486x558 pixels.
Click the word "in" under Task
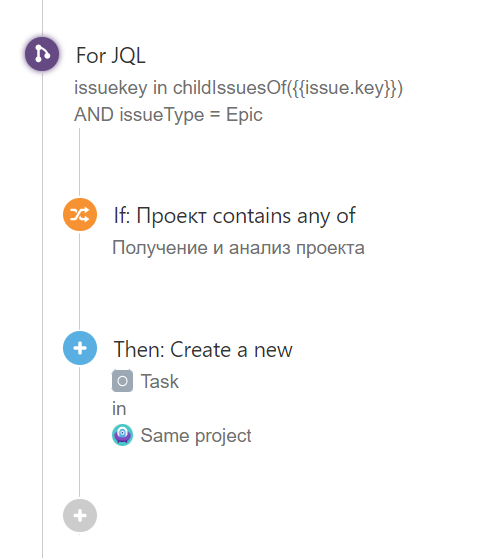tap(119, 409)
